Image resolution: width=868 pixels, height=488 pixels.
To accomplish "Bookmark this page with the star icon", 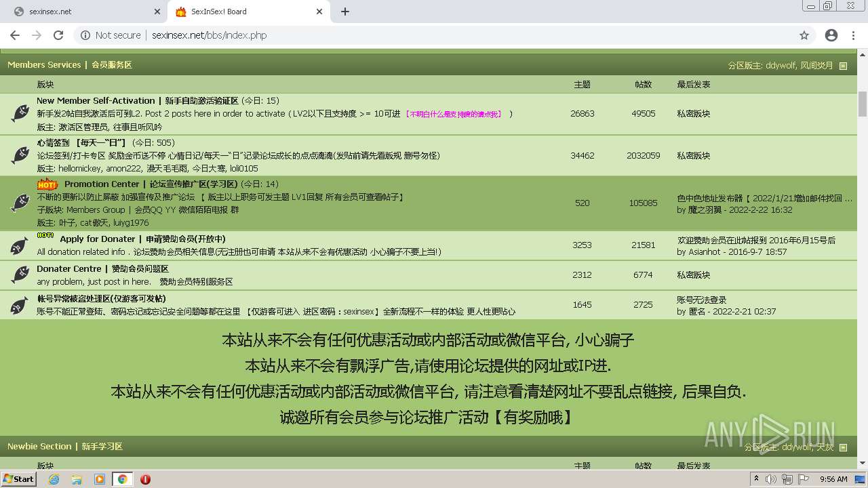I will point(804,35).
